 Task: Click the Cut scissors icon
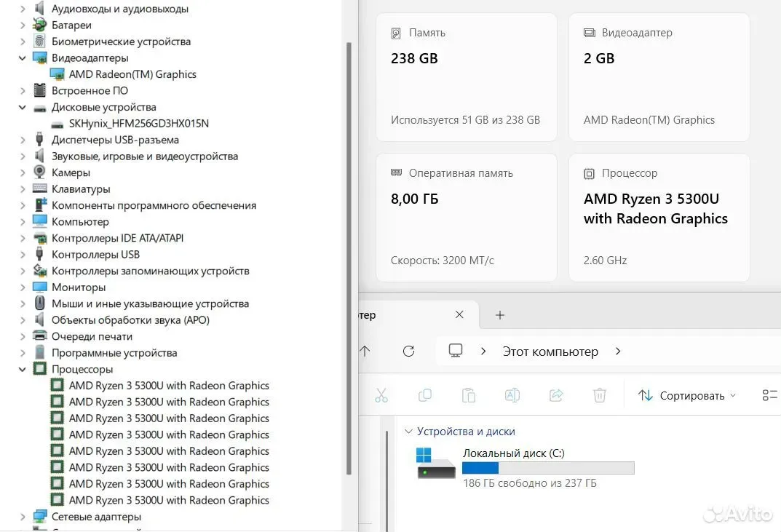tap(381, 395)
